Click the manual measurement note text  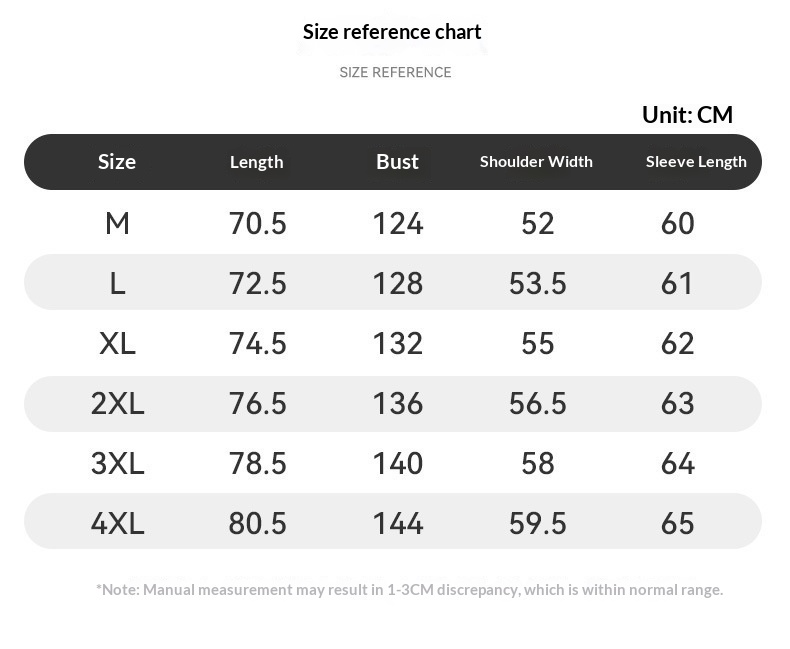click(409, 590)
